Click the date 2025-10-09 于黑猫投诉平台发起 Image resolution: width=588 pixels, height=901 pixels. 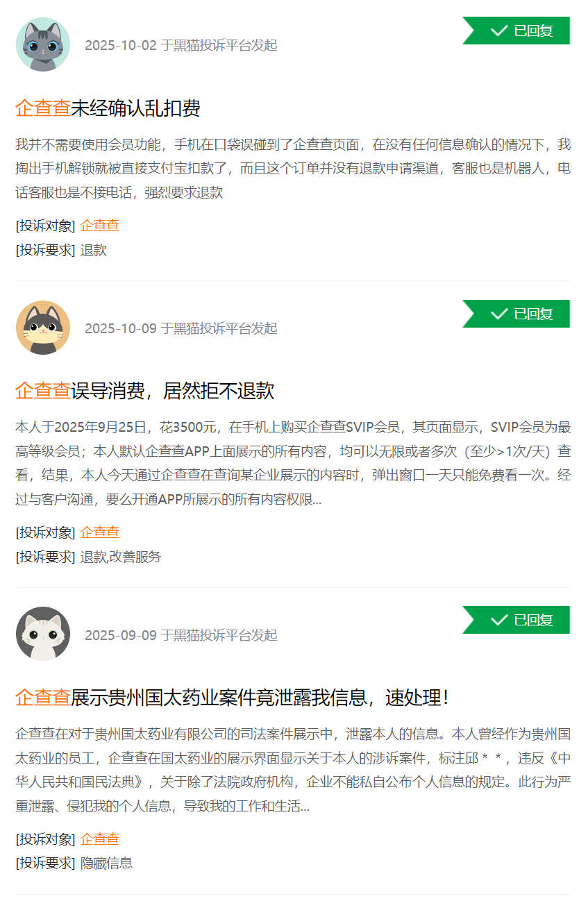(181, 329)
